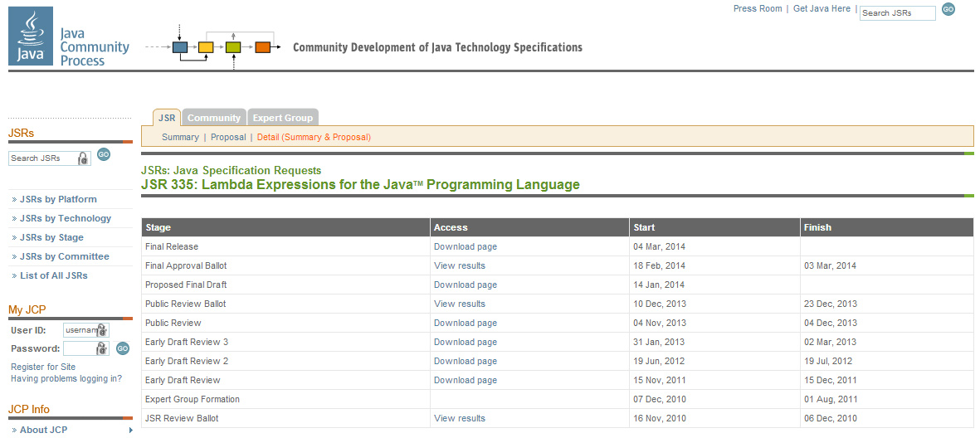This screenshot has height=438, width=980.
Task: Click the start date 04 Mar, 2014
Action: (659, 247)
